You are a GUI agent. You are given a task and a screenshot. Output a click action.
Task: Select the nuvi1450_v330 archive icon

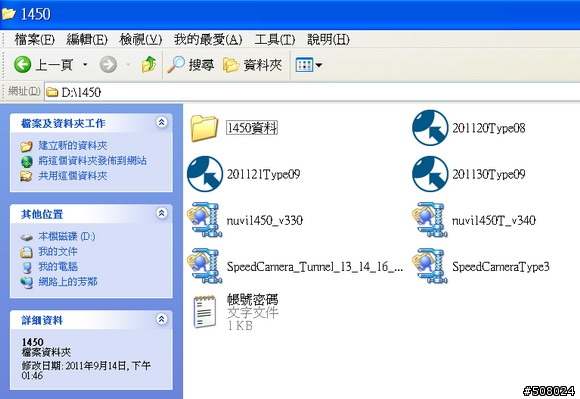(205, 220)
